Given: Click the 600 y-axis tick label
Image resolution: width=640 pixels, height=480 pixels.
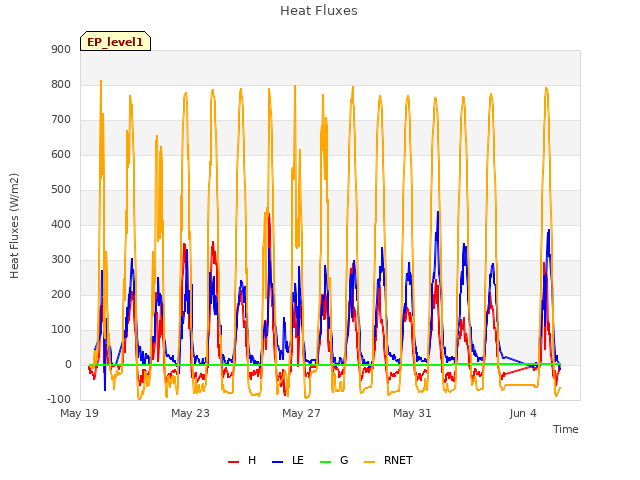Looking at the screenshot, I should (61, 154).
